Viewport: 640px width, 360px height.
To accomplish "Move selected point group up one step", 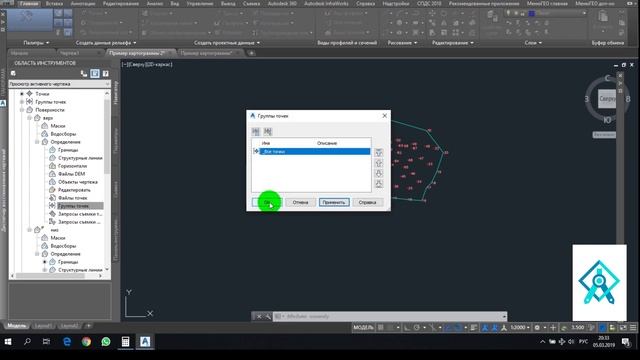I will point(379,163).
